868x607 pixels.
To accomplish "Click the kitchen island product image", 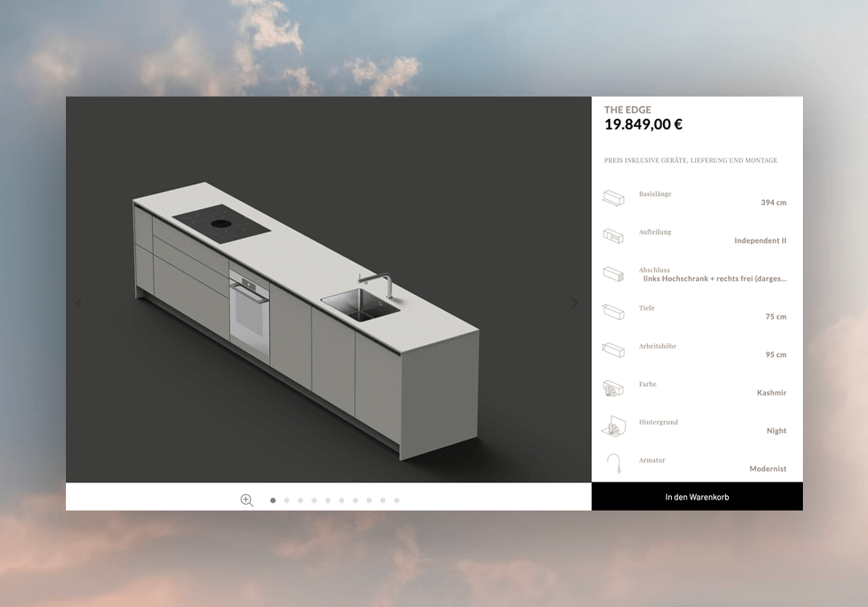I will point(305,314).
